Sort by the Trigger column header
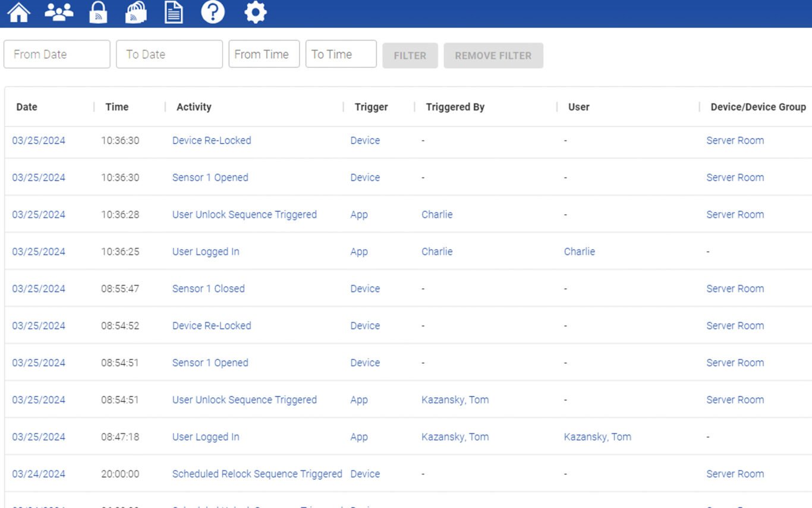Viewport: 812px width, 508px height. coord(372,107)
